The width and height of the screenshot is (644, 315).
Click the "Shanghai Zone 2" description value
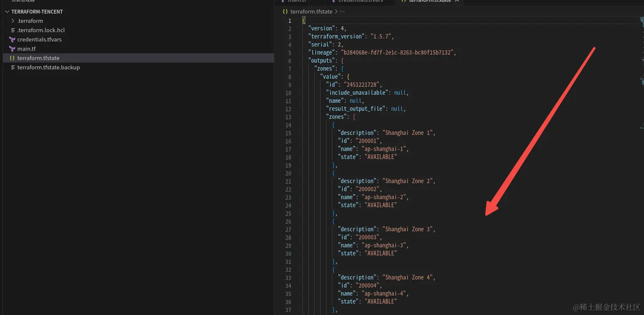click(408, 181)
